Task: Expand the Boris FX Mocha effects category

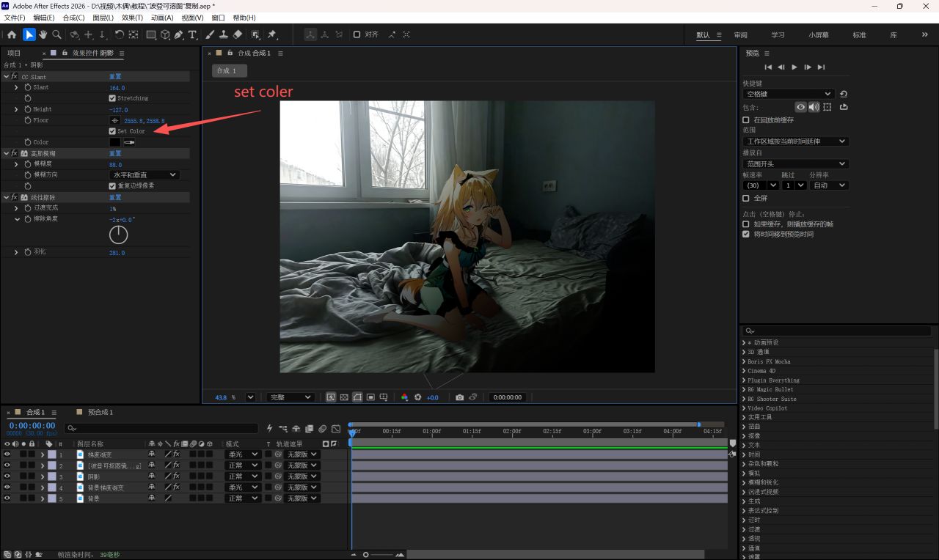Action: coord(744,361)
